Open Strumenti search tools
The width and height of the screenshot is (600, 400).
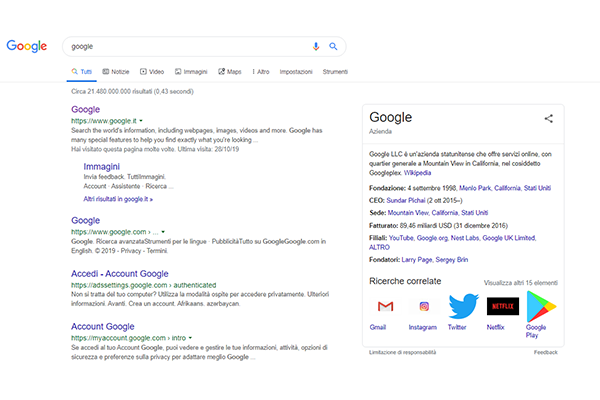click(335, 72)
